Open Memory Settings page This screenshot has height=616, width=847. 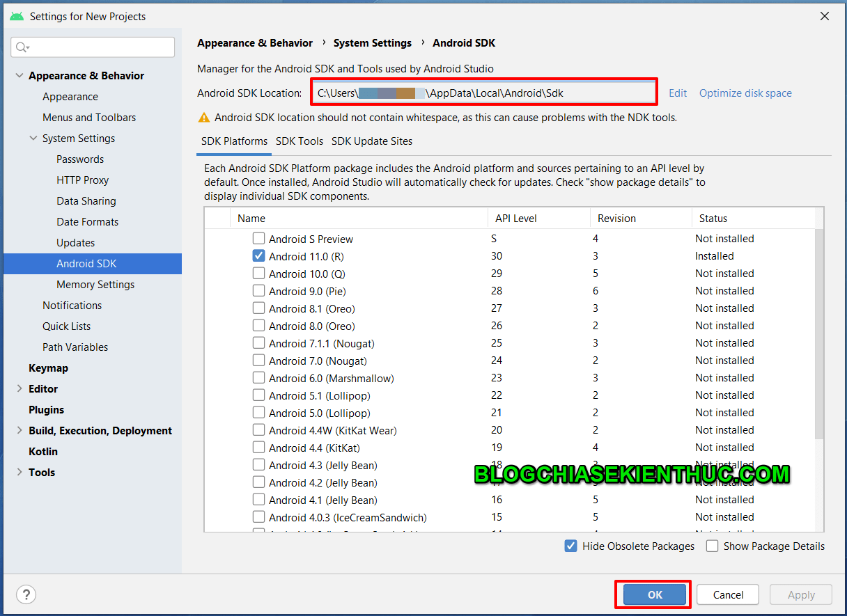(x=95, y=285)
